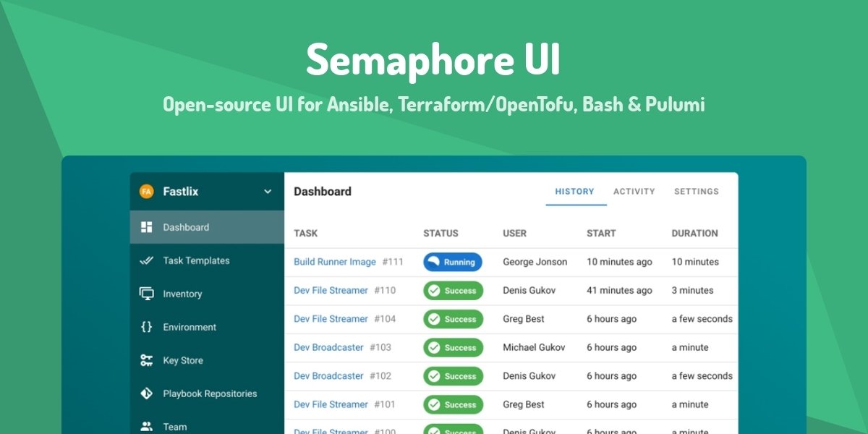Image resolution: width=868 pixels, height=434 pixels.
Task: Click the Dashboard grid icon in sidebar
Action: (146, 227)
